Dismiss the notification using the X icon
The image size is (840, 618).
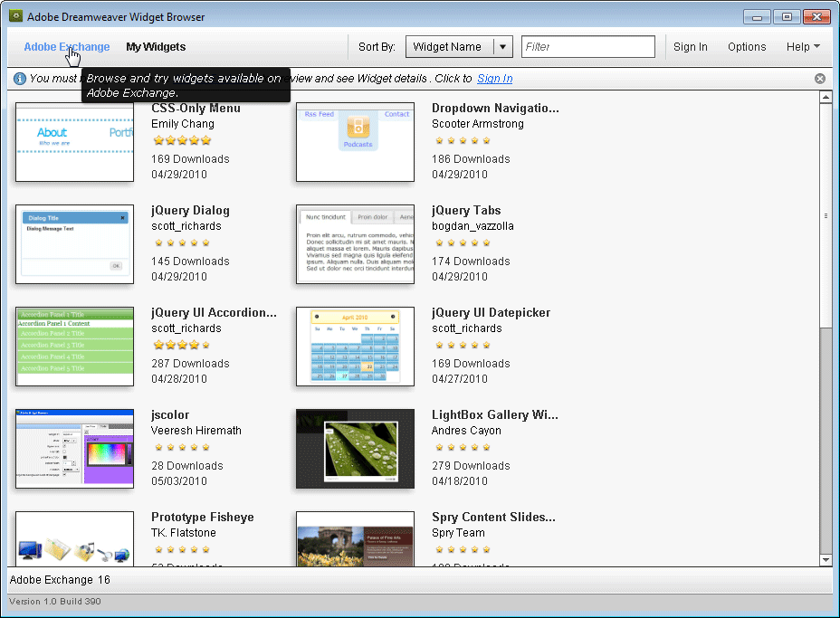click(820, 78)
